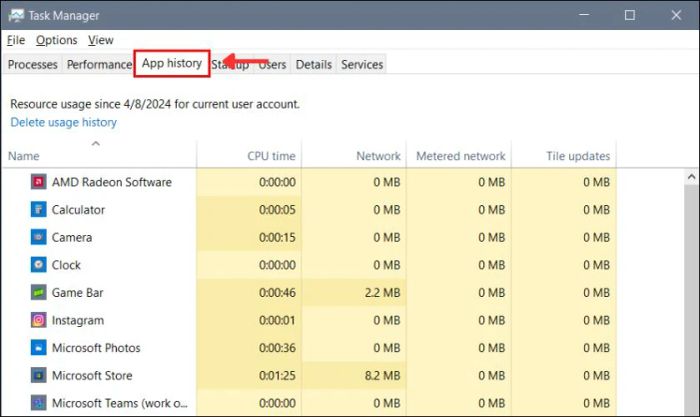The width and height of the screenshot is (700, 417).
Task: Select the Game Bar row name
Action: pyautogui.click(x=77, y=293)
